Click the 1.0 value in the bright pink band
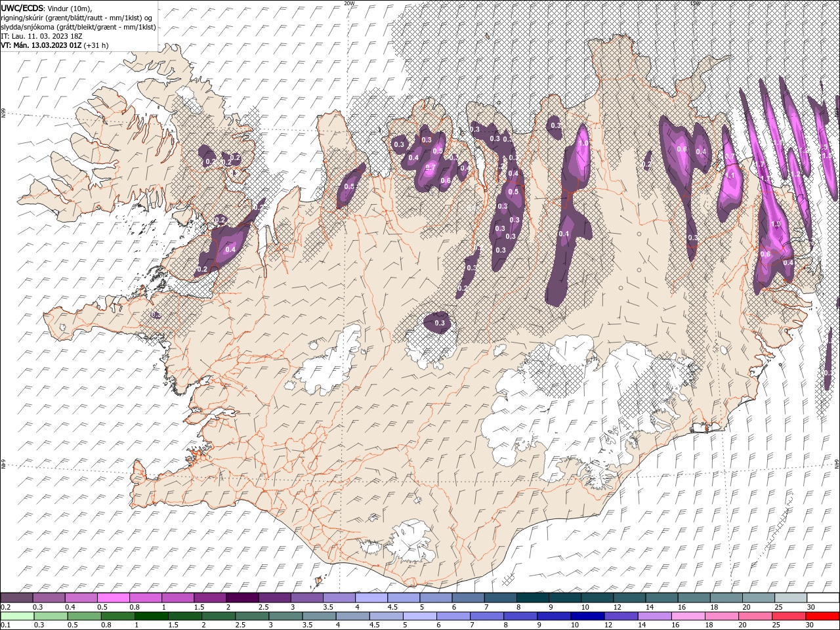Image resolution: width=840 pixels, height=630 pixels. tap(583, 143)
